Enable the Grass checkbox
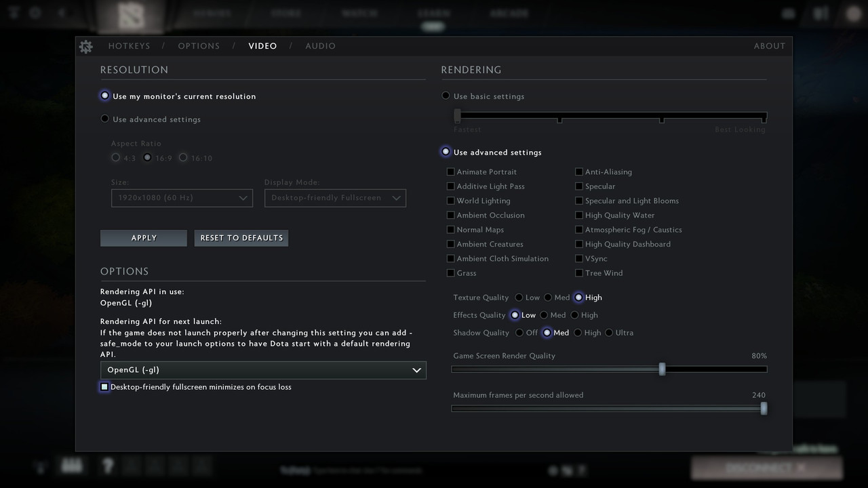Image resolution: width=868 pixels, height=488 pixels. tap(462, 273)
